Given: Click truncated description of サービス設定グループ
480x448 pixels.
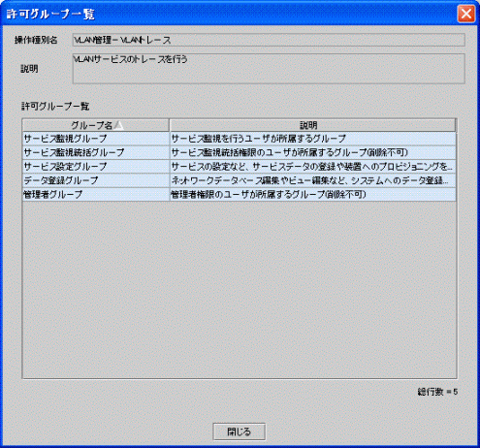Looking at the screenshot, I should (x=313, y=167).
